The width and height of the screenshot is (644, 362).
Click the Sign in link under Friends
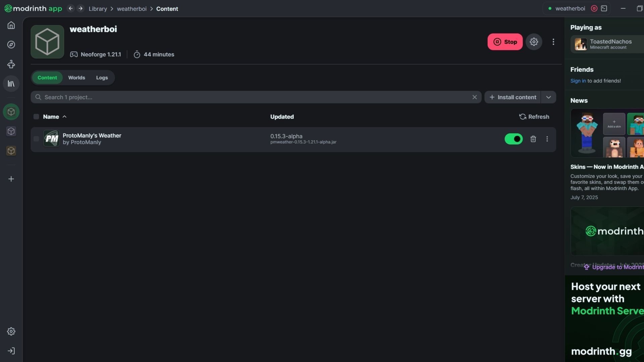coord(578,81)
